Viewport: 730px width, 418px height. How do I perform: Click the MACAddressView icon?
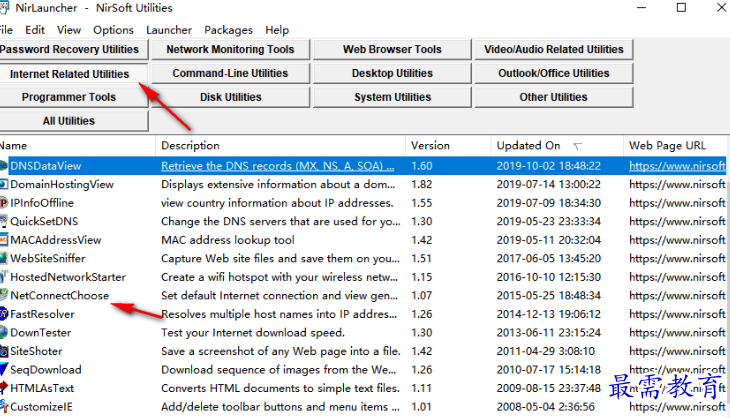click(4, 240)
